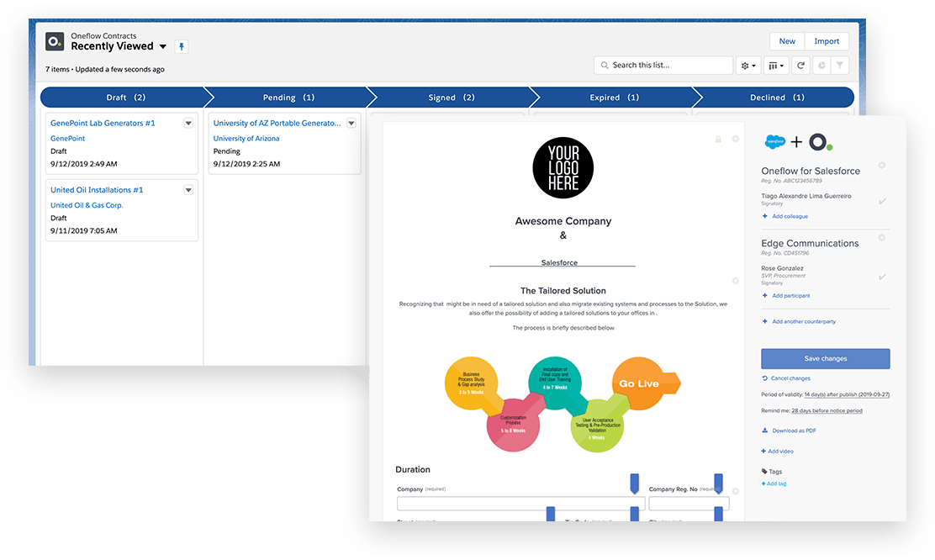Open GenePoint Lab Generators #1 contract
The image size is (935, 560).
(103, 124)
